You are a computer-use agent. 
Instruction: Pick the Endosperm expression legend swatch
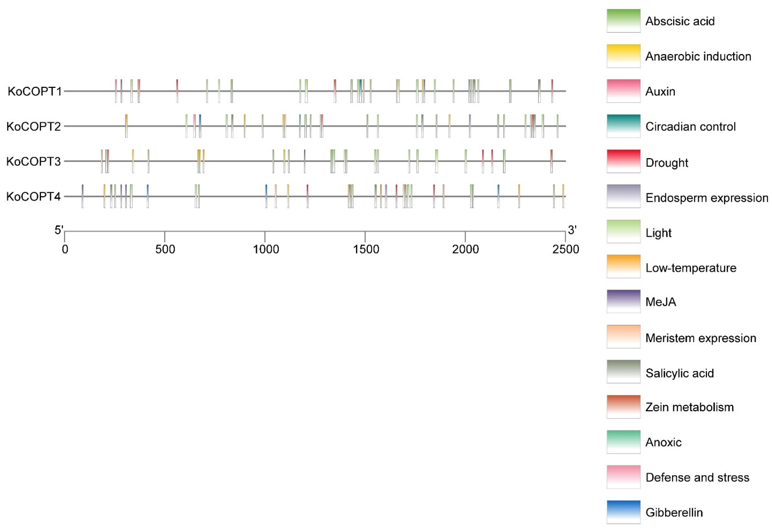pyautogui.click(x=623, y=196)
